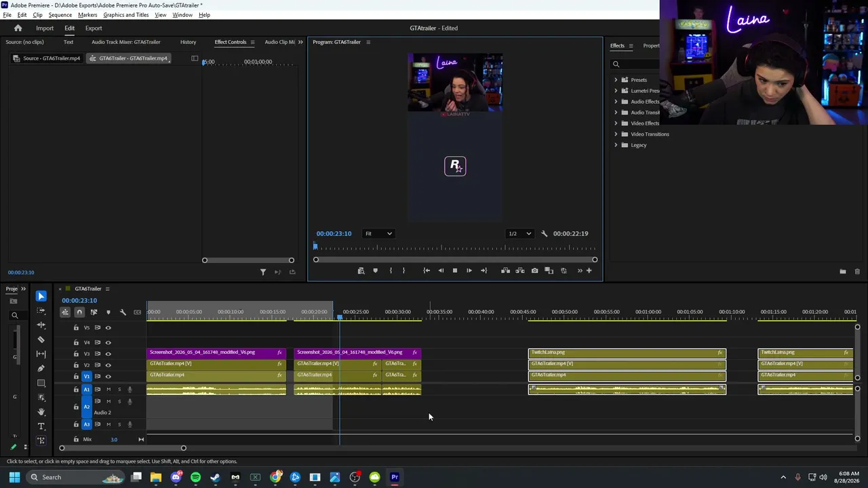Step forward one frame

pos(469,271)
